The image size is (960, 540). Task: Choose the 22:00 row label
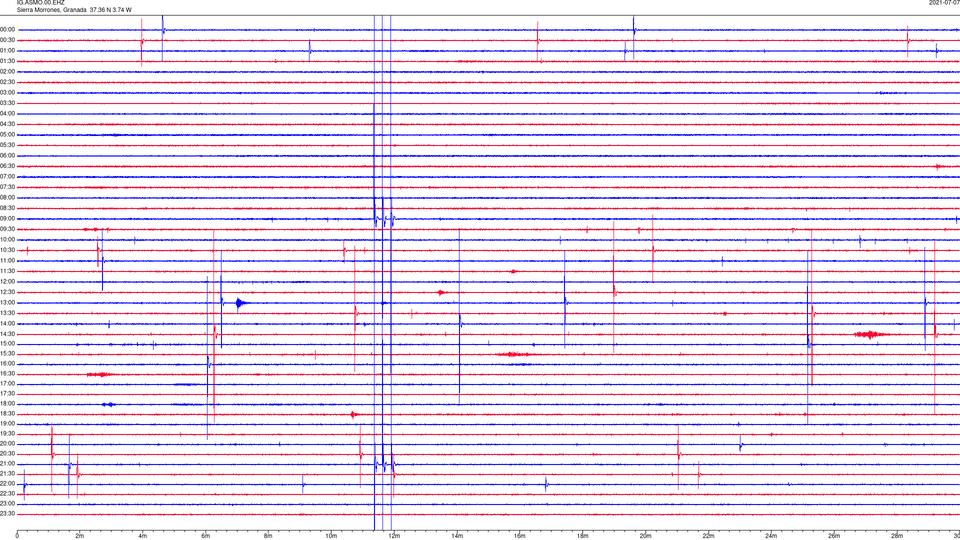pyautogui.click(x=8, y=484)
